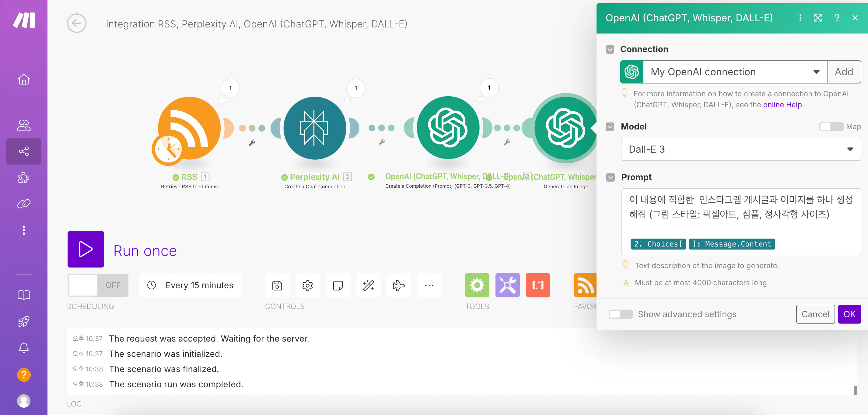868x415 pixels.
Task: Cancel the module settings
Action: point(815,314)
